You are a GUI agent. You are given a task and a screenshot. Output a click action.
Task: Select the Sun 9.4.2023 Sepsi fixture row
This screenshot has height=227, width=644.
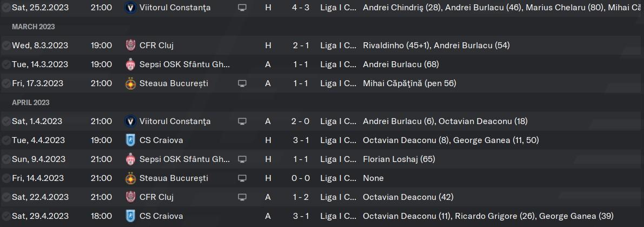(322, 159)
